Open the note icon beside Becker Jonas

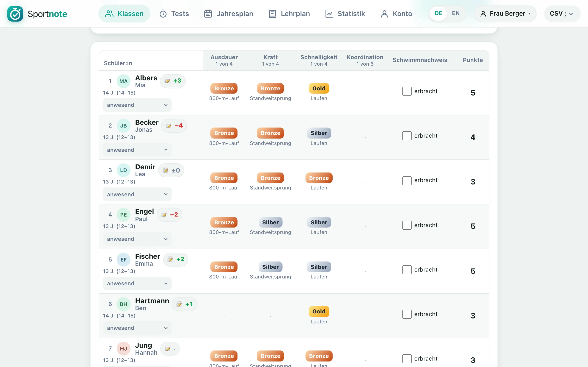(169, 126)
